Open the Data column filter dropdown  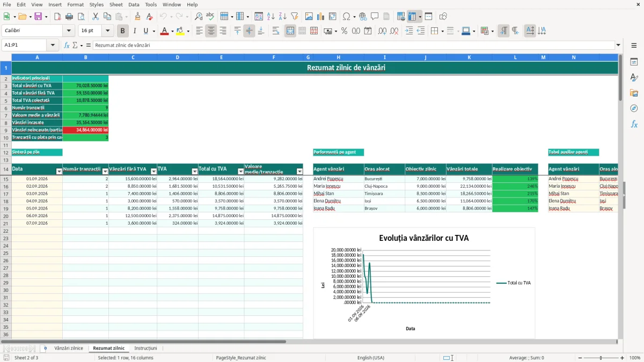(x=59, y=172)
